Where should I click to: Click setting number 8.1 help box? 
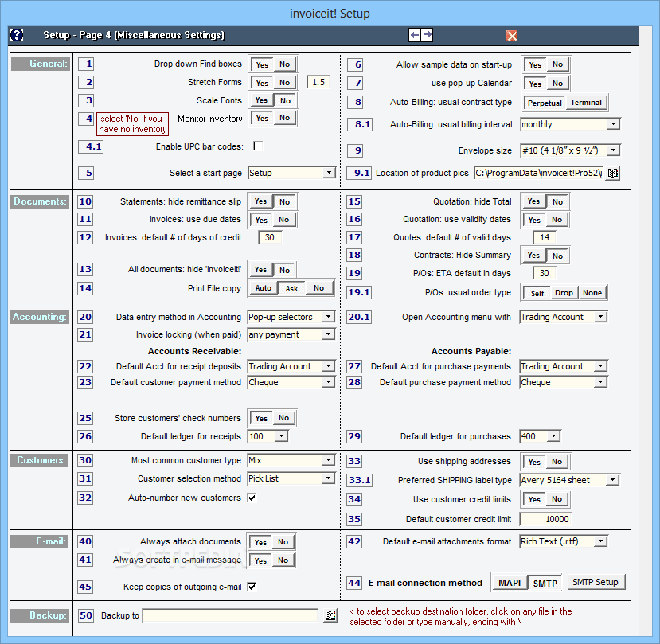(360, 125)
